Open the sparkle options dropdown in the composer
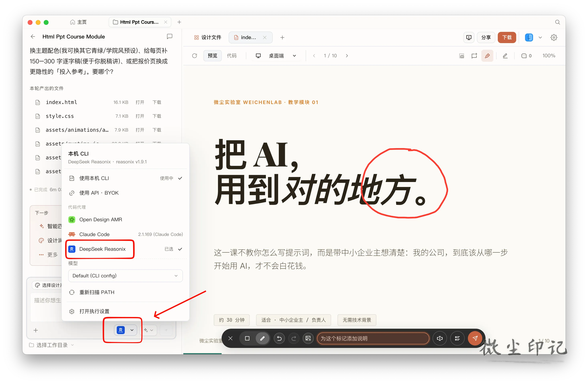The width and height of the screenshot is (588, 384). (149, 330)
